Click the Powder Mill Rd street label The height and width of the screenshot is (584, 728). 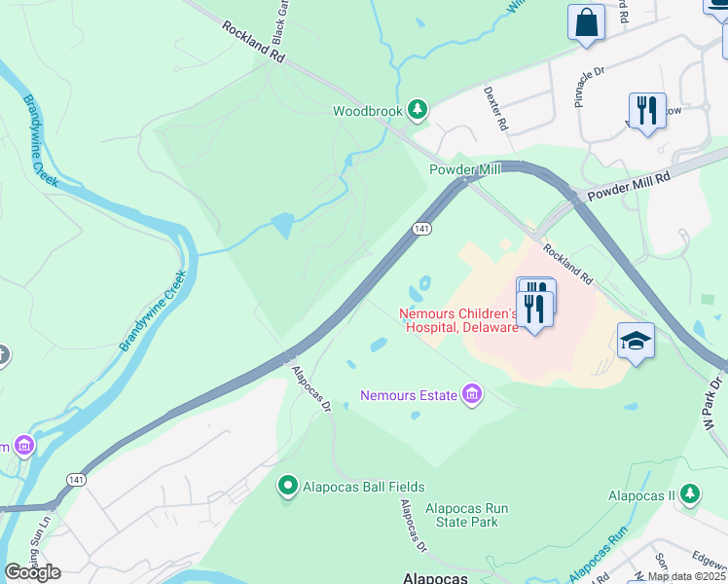[629, 186]
